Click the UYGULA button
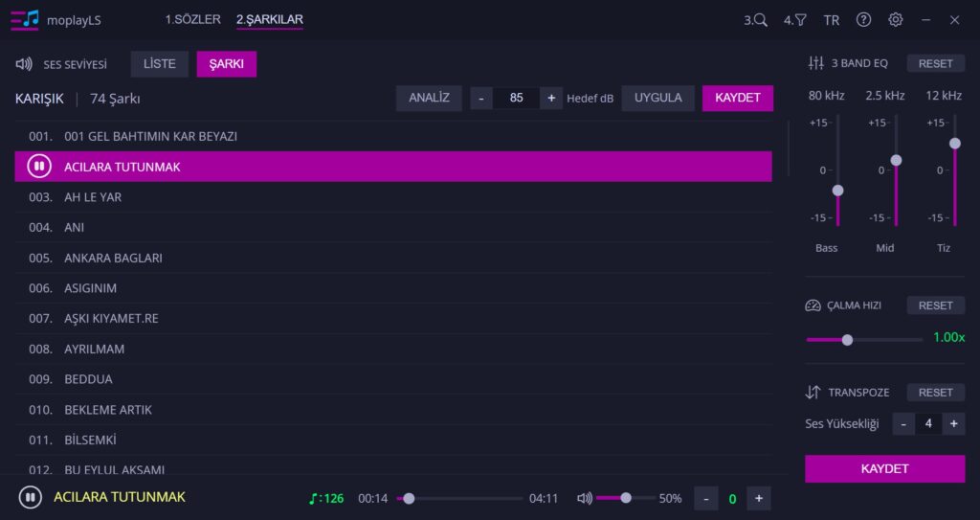 coord(657,99)
